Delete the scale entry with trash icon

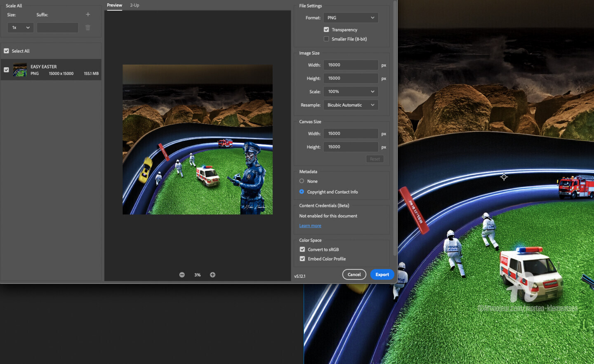[x=88, y=28]
